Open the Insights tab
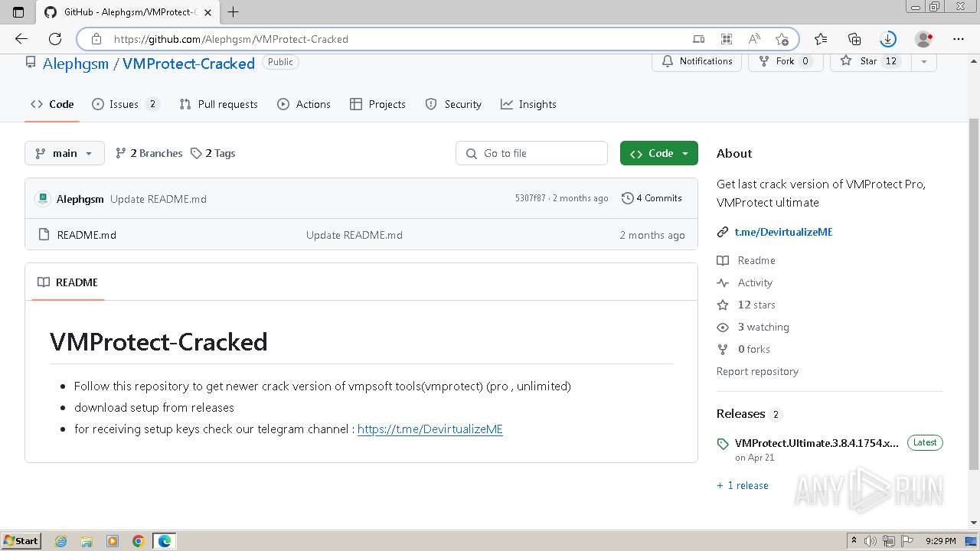980x551 pixels. pos(528,104)
